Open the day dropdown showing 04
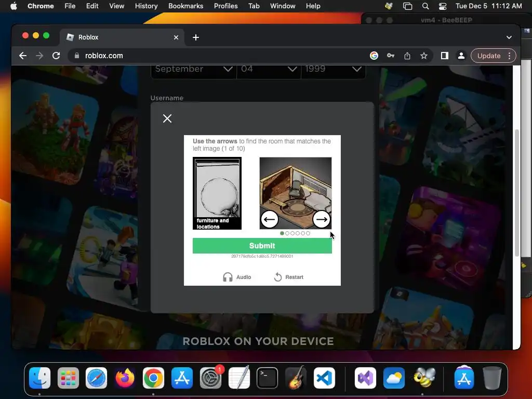This screenshot has height=399, width=532. [x=269, y=69]
